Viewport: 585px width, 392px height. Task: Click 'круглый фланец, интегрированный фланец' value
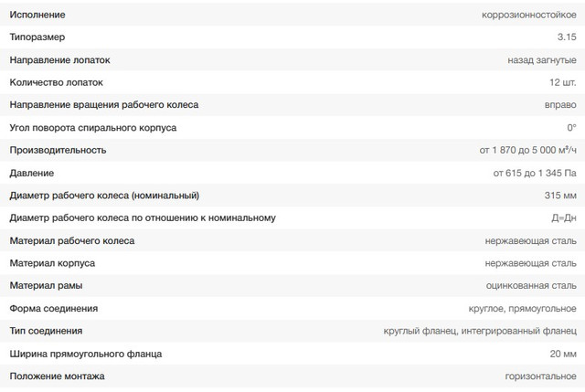pos(480,331)
